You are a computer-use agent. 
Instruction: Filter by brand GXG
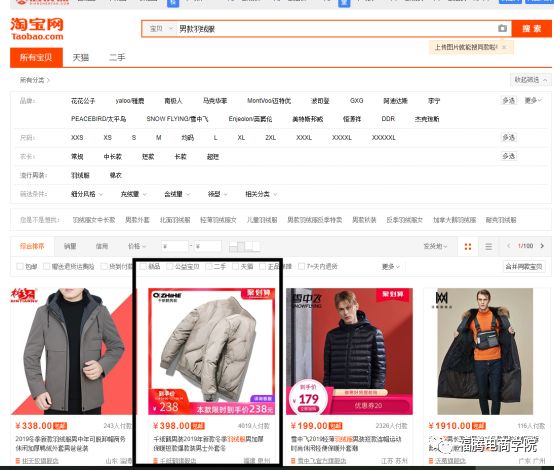point(356,101)
